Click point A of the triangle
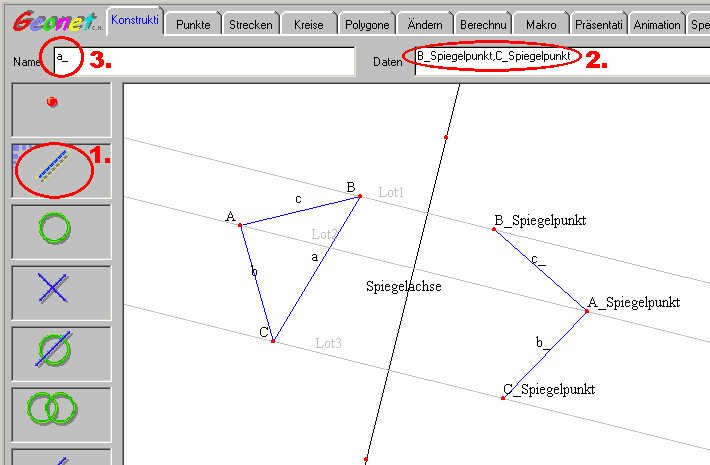 tap(240, 225)
